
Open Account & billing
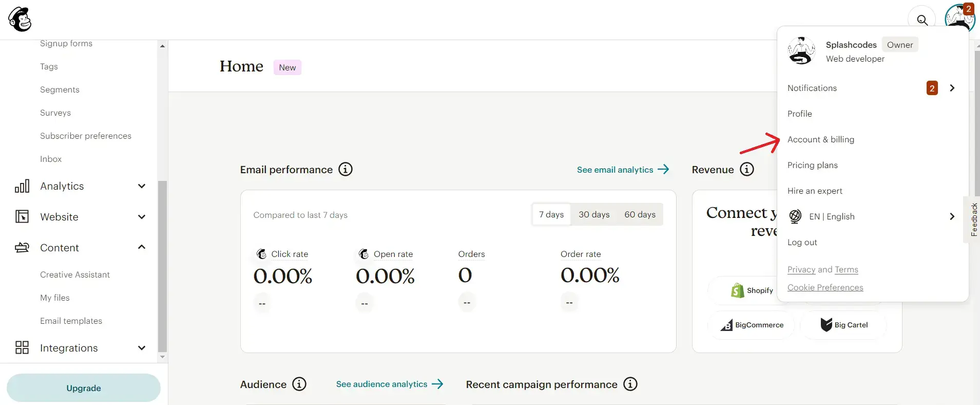point(821,139)
